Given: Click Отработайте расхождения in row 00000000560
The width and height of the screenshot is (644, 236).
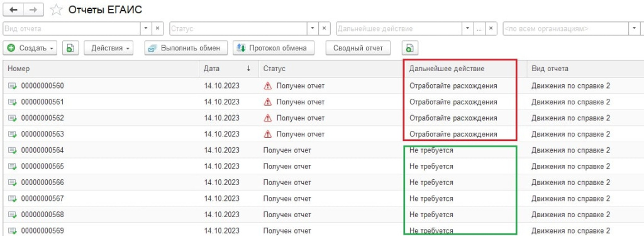Looking at the screenshot, I should (453, 86).
